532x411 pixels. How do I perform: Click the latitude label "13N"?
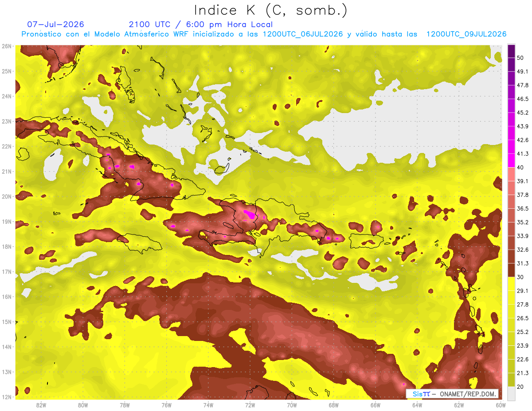[7, 372]
